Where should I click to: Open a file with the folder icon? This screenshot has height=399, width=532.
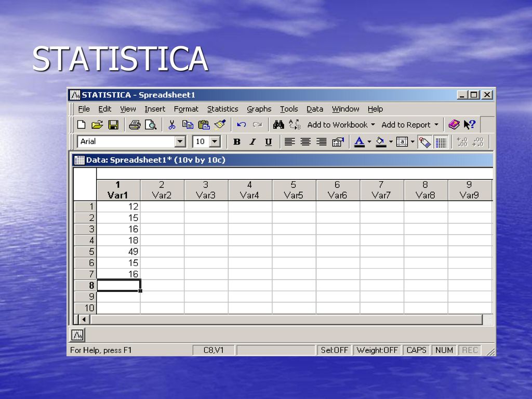tap(97, 125)
